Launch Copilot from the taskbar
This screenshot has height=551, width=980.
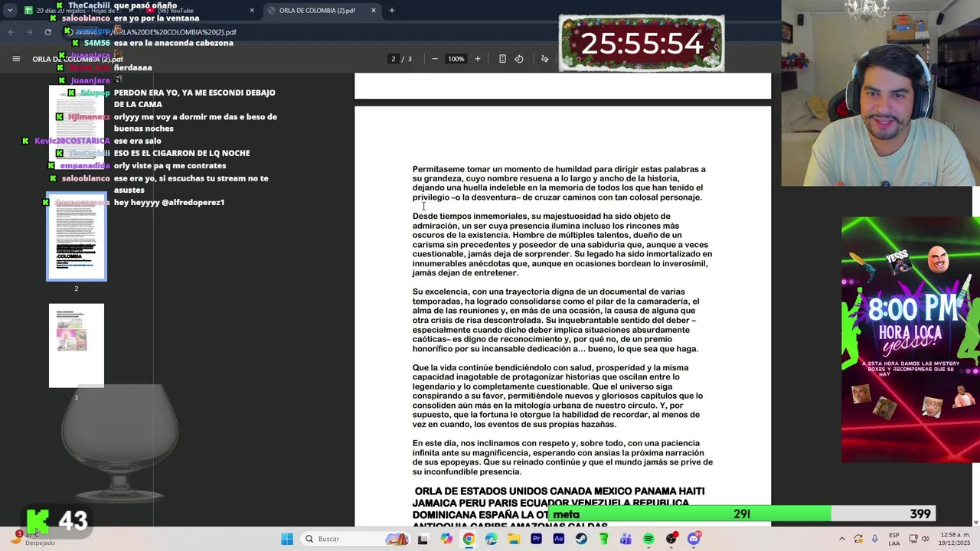coord(446,539)
